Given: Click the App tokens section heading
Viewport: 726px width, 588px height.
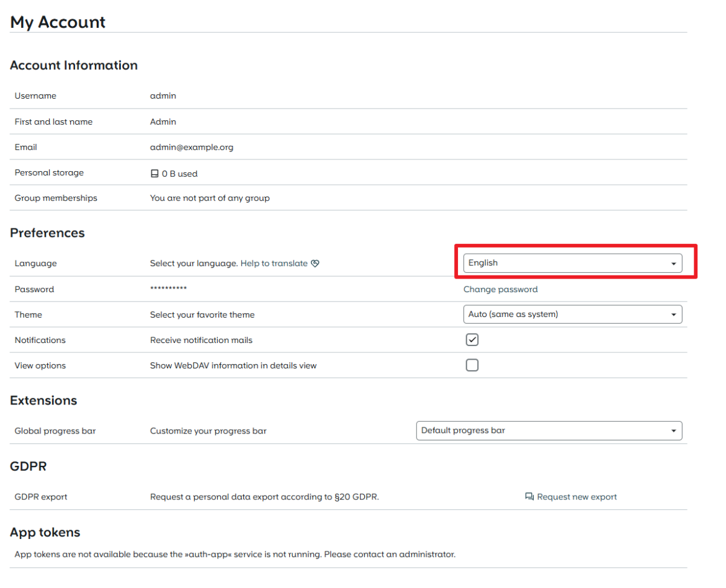Looking at the screenshot, I should pyautogui.click(x=45, y=532).
